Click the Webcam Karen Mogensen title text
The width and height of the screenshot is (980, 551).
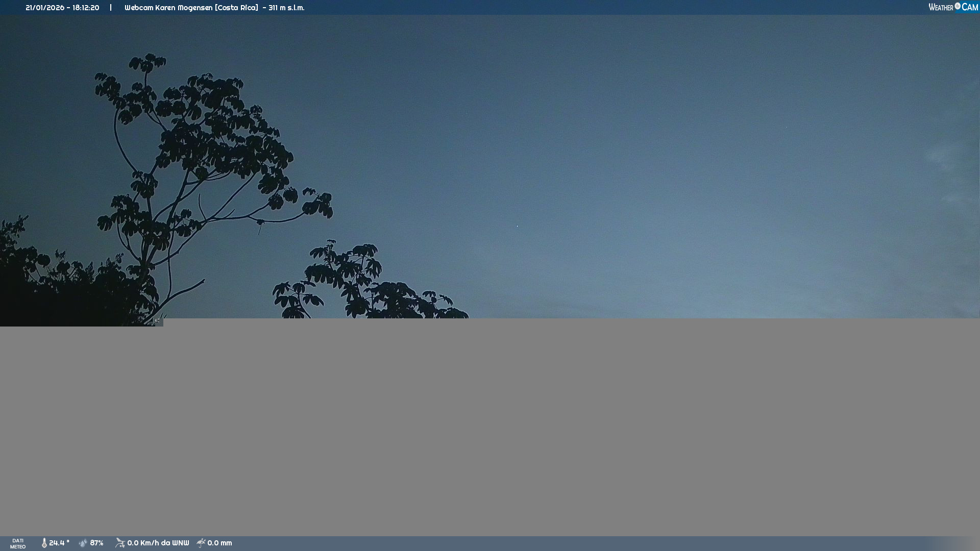click(x=168, y=8)
